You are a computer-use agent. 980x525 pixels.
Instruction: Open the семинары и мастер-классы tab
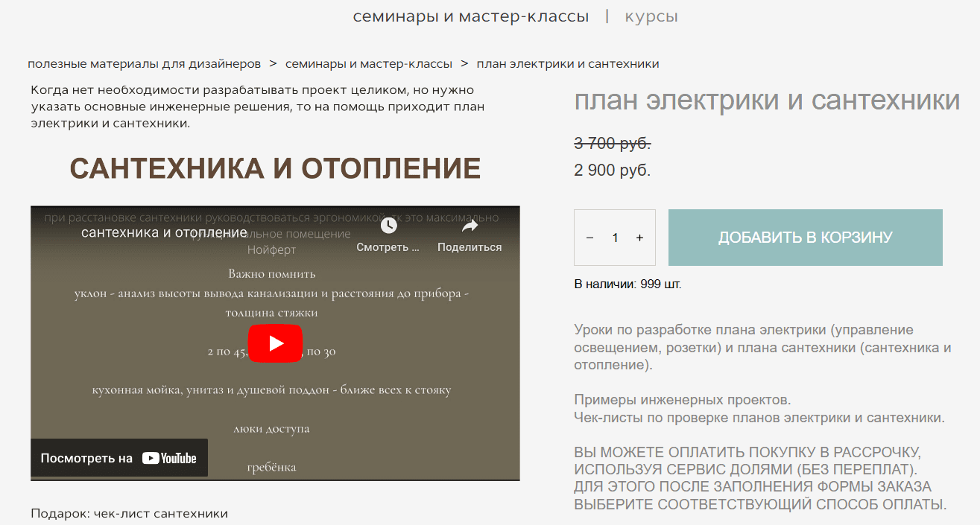(x=471, y=16)
